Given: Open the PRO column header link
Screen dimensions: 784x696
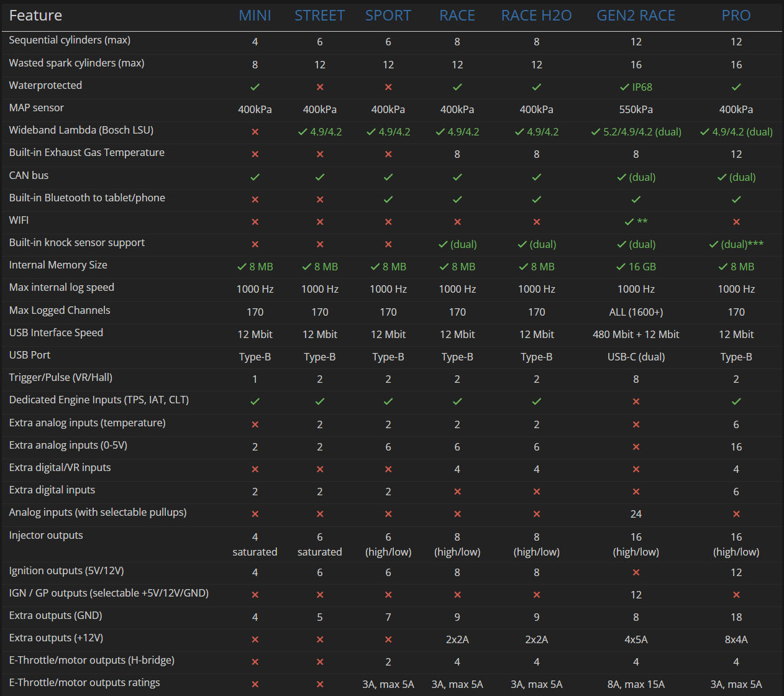Looking at the screenshot, I should point(736,16).
